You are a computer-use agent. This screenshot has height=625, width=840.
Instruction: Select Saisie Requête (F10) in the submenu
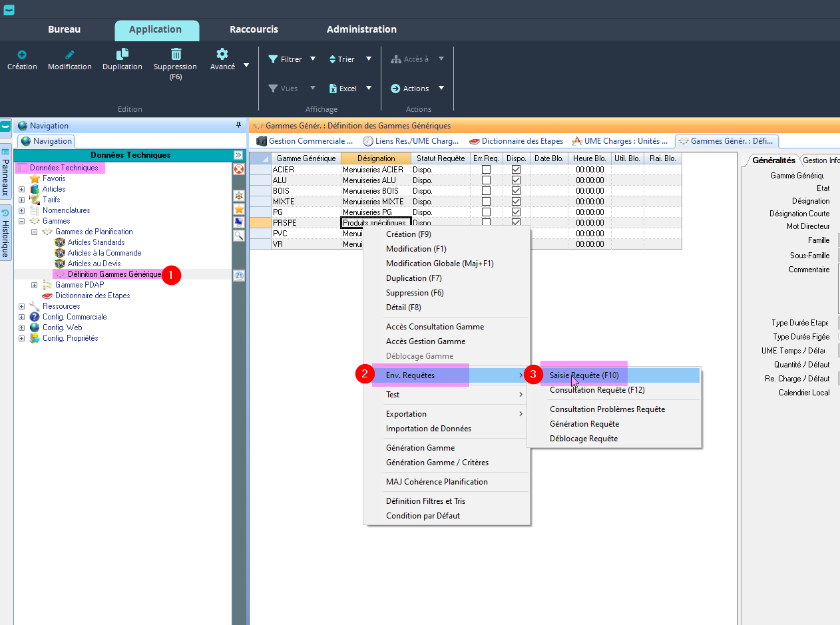[x=584, y=375]
